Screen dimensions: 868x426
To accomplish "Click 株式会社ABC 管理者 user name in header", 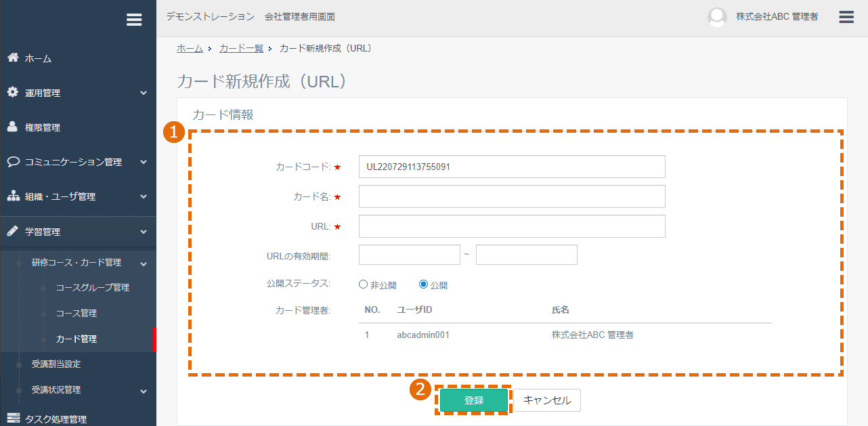I will click(777, 17).
